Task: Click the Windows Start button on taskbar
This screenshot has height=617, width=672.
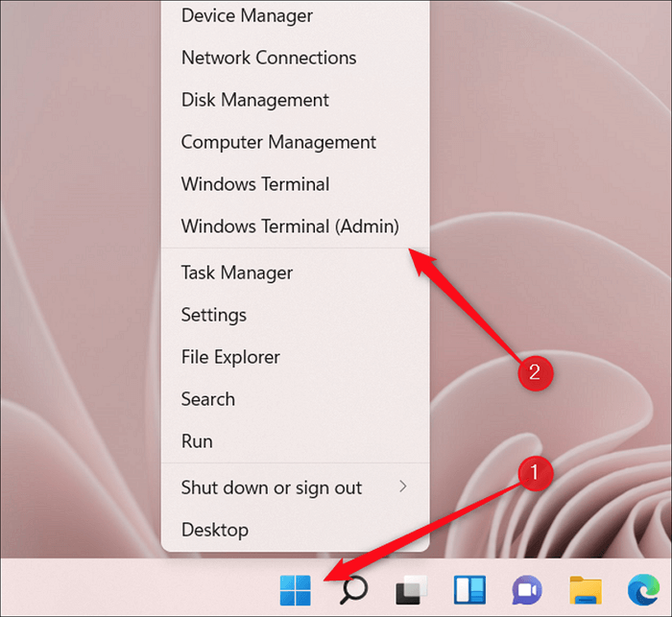Action: coord(296,590)
